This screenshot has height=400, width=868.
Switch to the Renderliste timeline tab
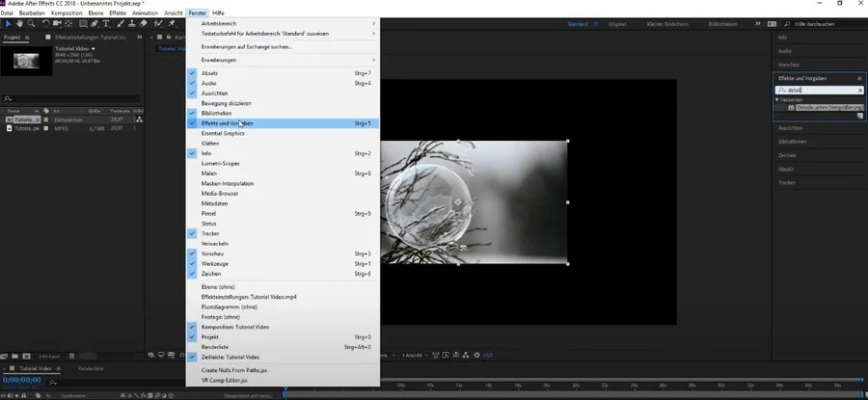(91, 368)
